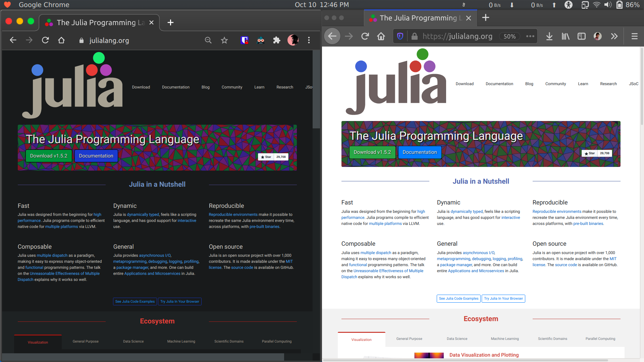Screen dimensions: 644x362
Task: Open Learn nav link in Chrome page
Action: (259, 87)
